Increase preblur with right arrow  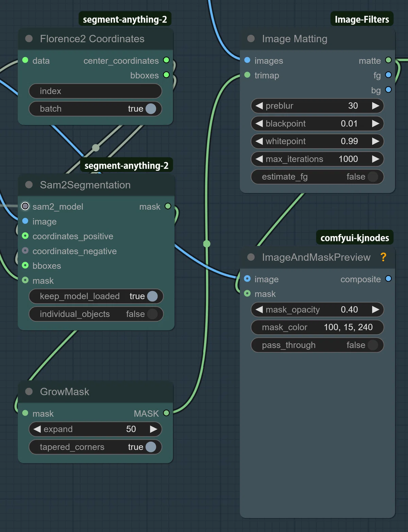coord(375,106)
